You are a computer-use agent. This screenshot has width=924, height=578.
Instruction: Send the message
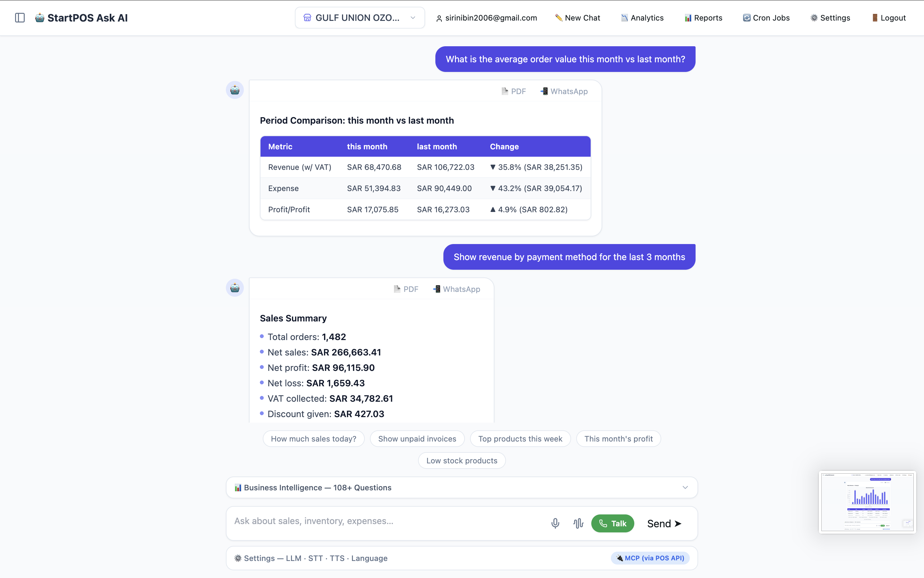(x=664, y=523)
